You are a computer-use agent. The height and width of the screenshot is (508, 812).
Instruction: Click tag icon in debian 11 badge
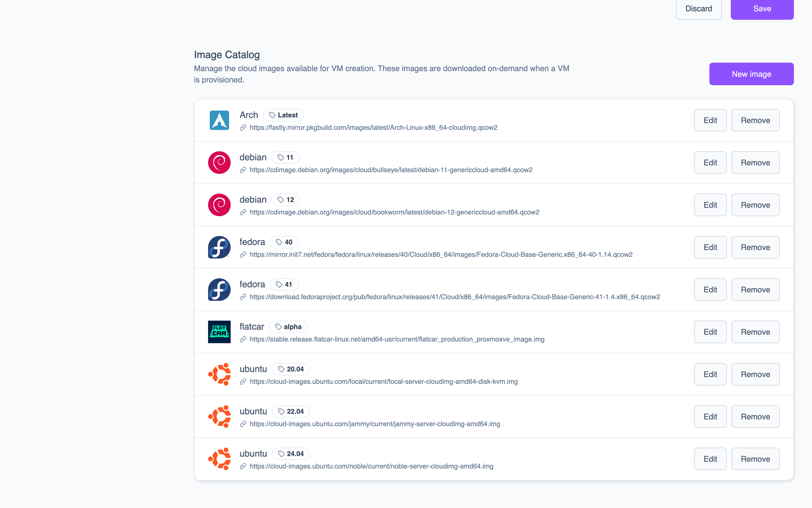click(x=281, y=157)
